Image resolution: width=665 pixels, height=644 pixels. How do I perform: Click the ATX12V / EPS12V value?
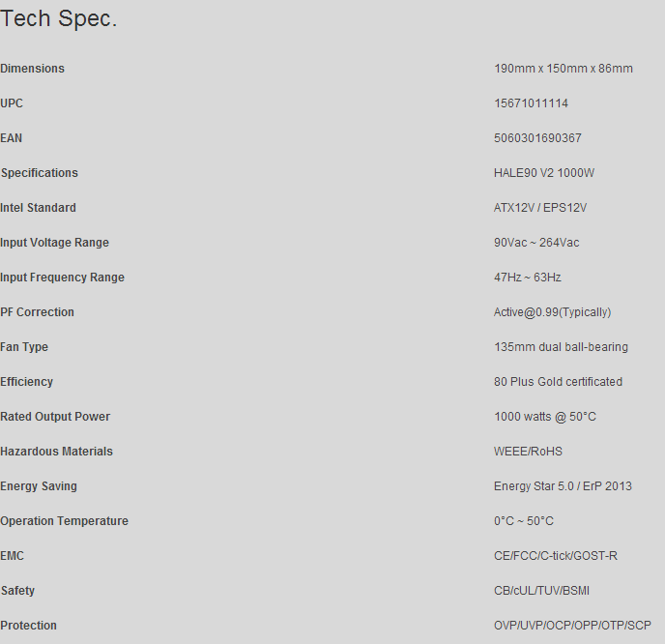tap(540, 208)
